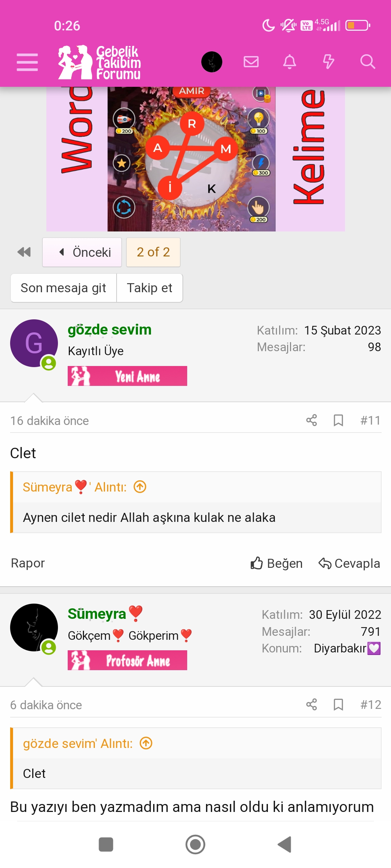Tap the share icon on post #11
Viewport: 391px width, 868px height.
click(311, 420)
